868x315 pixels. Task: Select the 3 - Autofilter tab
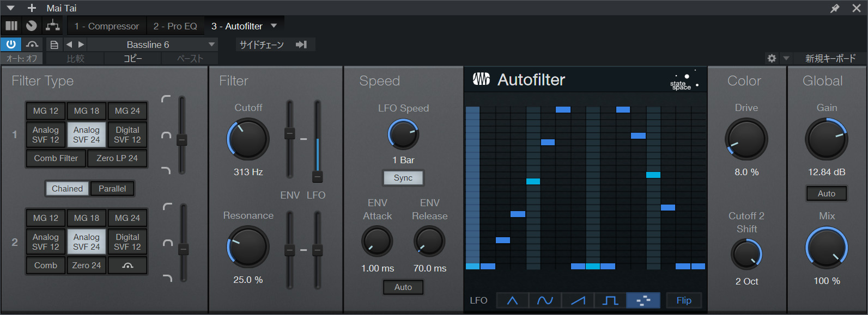click(x=236, y=26)
